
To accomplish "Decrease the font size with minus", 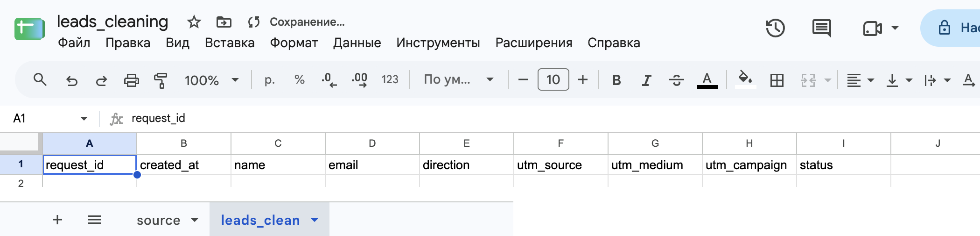I will coord(523,80).
